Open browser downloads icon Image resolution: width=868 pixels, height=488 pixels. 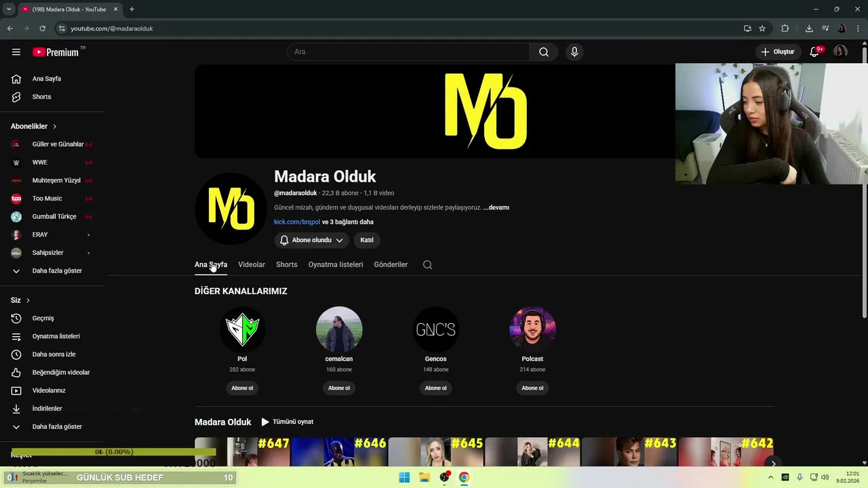coord(809,28)
